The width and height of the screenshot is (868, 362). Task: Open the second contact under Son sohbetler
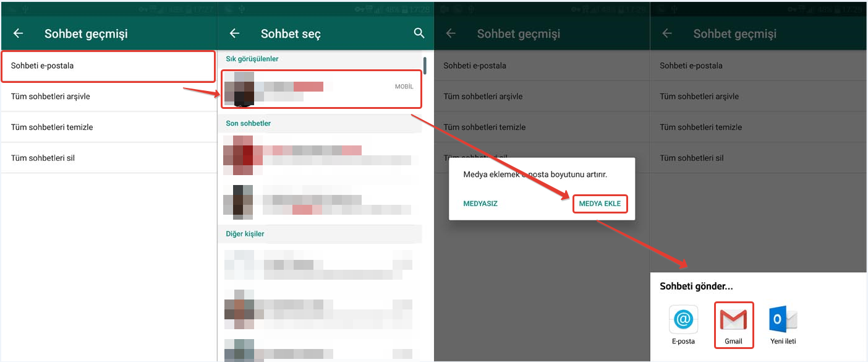pyautogui.click(x=320, y=202)
